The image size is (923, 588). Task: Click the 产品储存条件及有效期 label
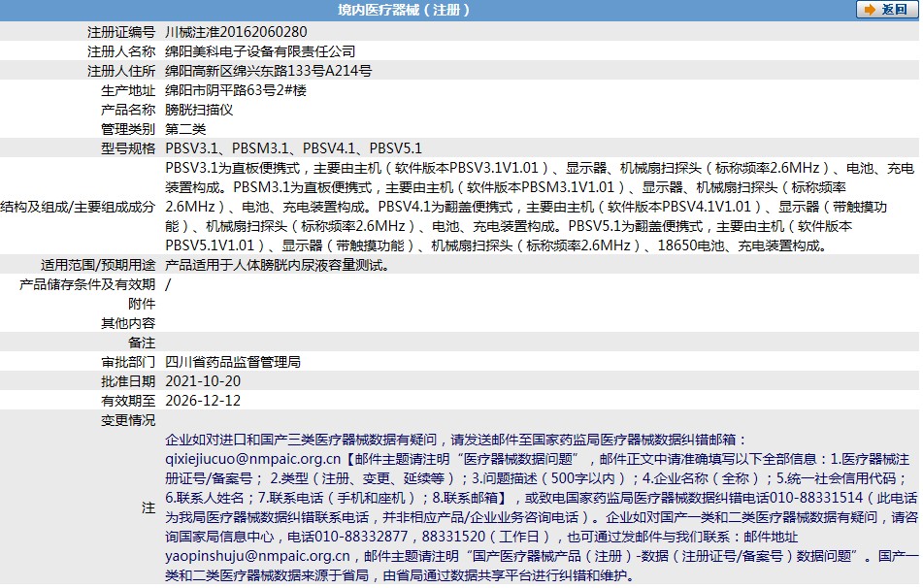click(x=87, y=284)
